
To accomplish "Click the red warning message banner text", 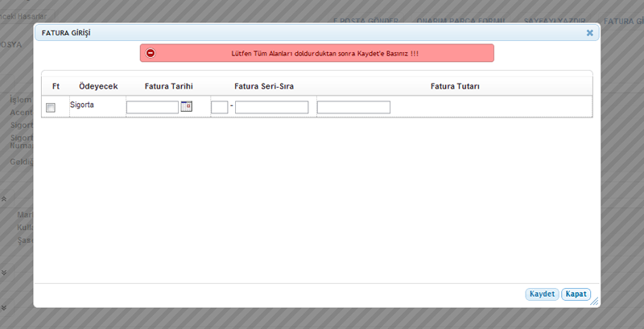I will tap(320, 53).
